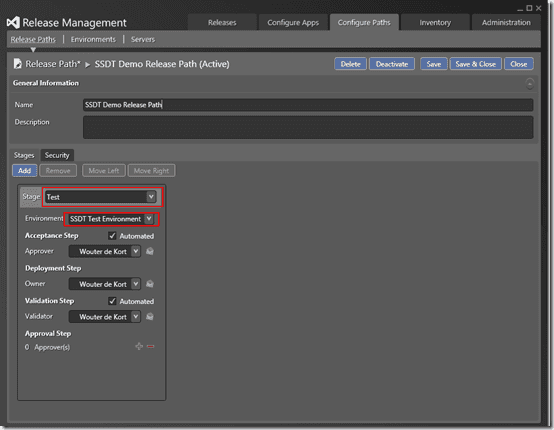Click the Release Path breadcrumb text

click(x=53, y=64)
